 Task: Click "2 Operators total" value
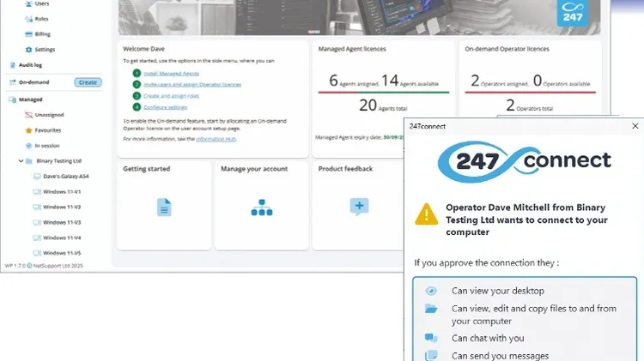[530, 105]
